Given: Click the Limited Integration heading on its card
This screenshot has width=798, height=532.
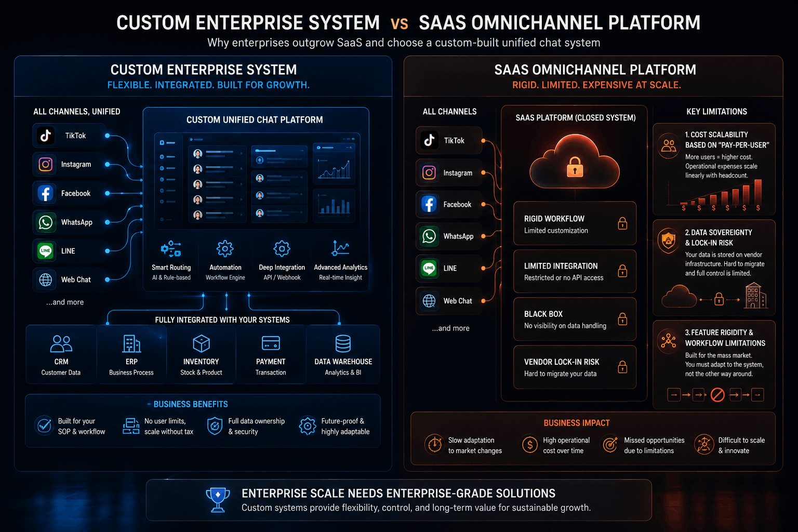Looking at the screenshot, I should tap(561, 266).
